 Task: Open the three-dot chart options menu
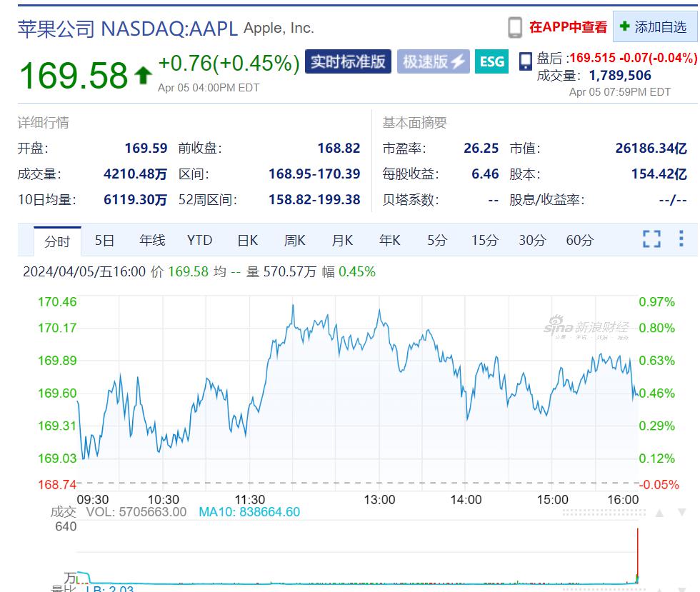681,239
